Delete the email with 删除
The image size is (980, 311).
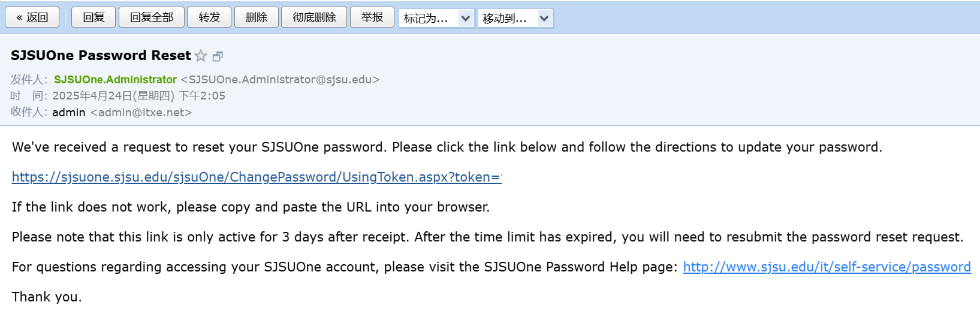pos(256,17)
